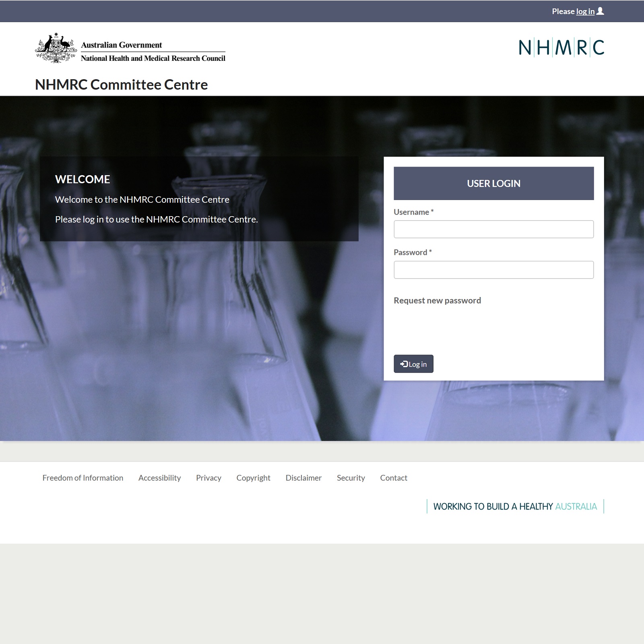
Task: Click "Please log in to use" welcome sentence
Action: click(x=157, y=219)
